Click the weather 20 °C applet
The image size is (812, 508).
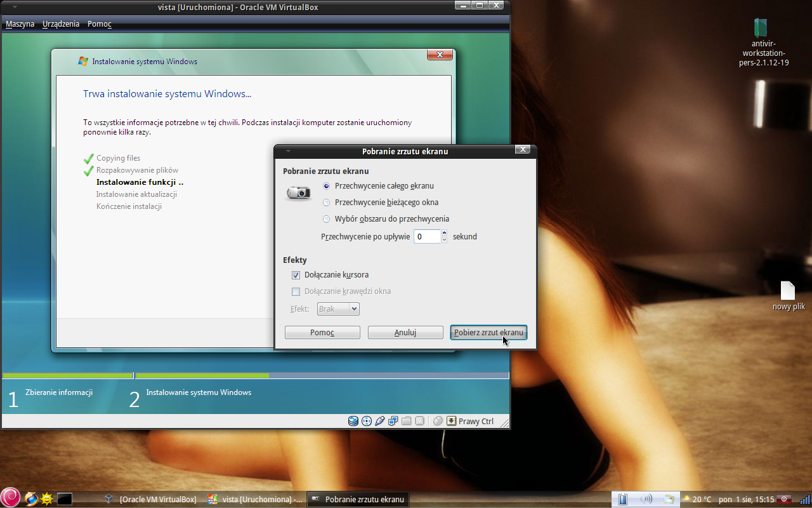point(697,499)
